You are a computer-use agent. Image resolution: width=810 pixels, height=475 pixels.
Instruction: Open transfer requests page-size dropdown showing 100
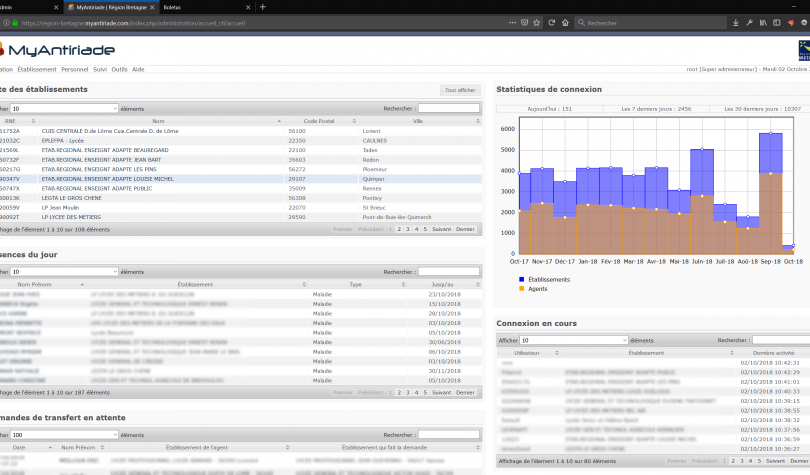[x=64, y=435]
